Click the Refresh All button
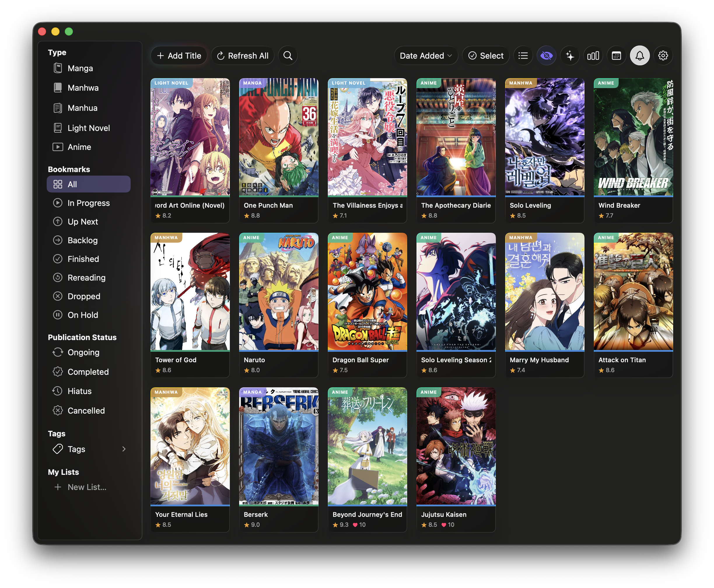Image resolution: width=714 pixels, height=588 pixels. (x=242, y=55)
